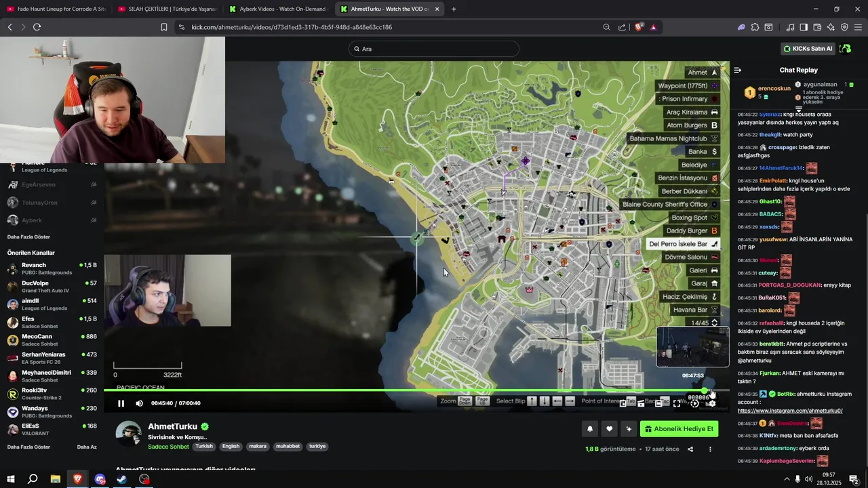Open the media control music note icon

790,27
